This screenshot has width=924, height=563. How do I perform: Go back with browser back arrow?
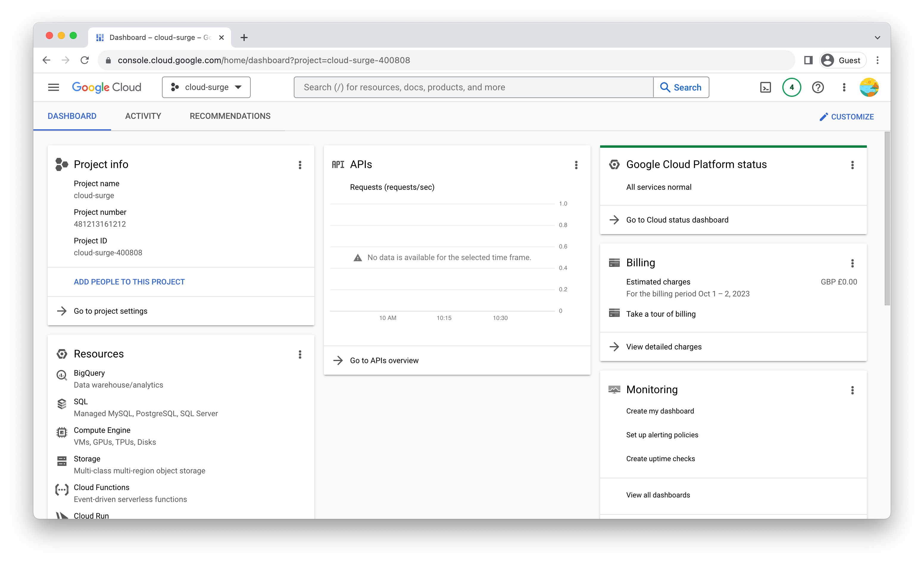[46, 60]
